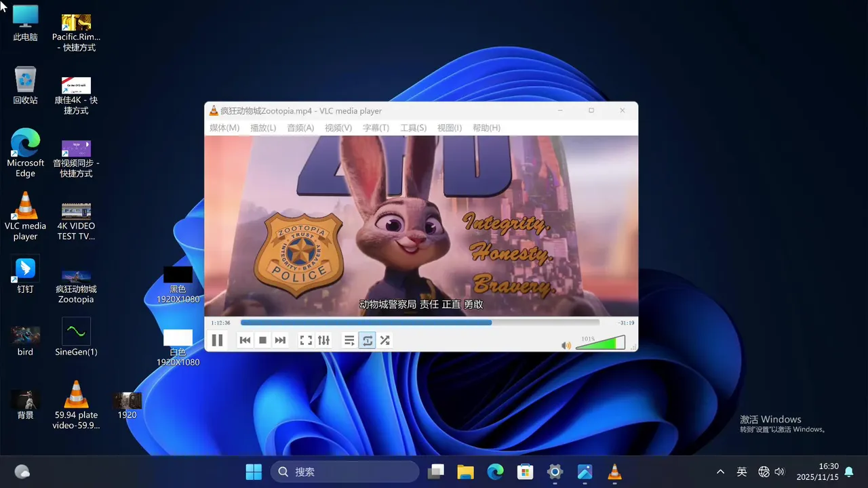Open Edge browser from taskbar
Screen dimensions: 868x488
[495, 472]
